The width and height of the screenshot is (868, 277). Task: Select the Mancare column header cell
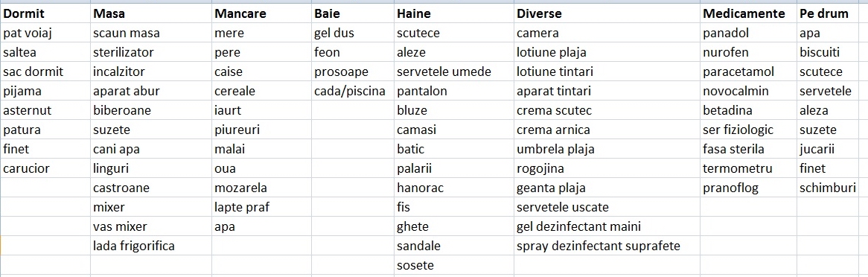pyautogui.click(x=261, y=13)
